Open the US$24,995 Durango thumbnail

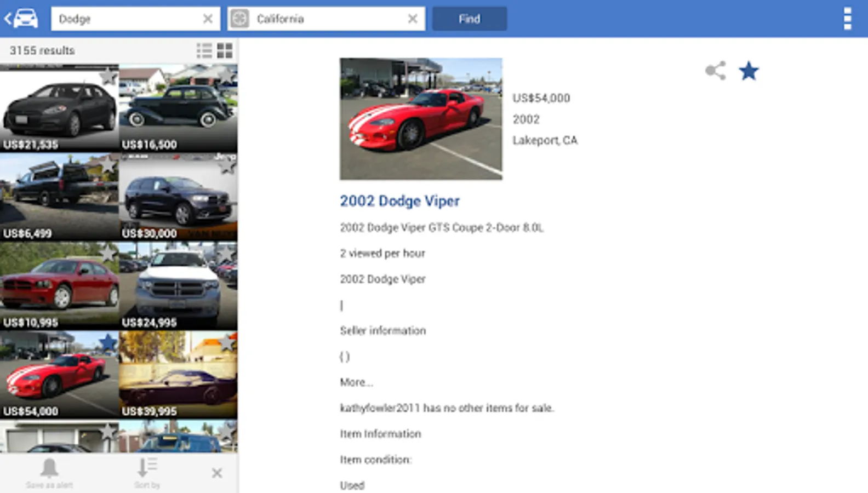[x=178, y=285]
